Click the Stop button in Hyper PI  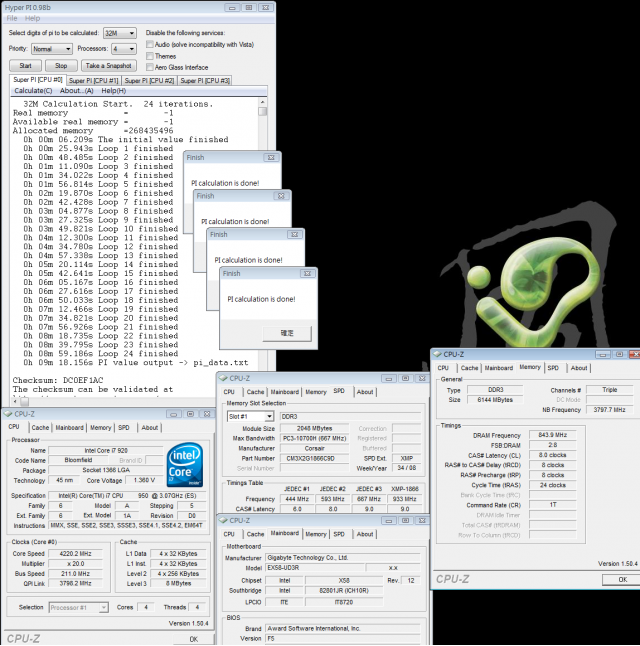(x=61, y=66)
